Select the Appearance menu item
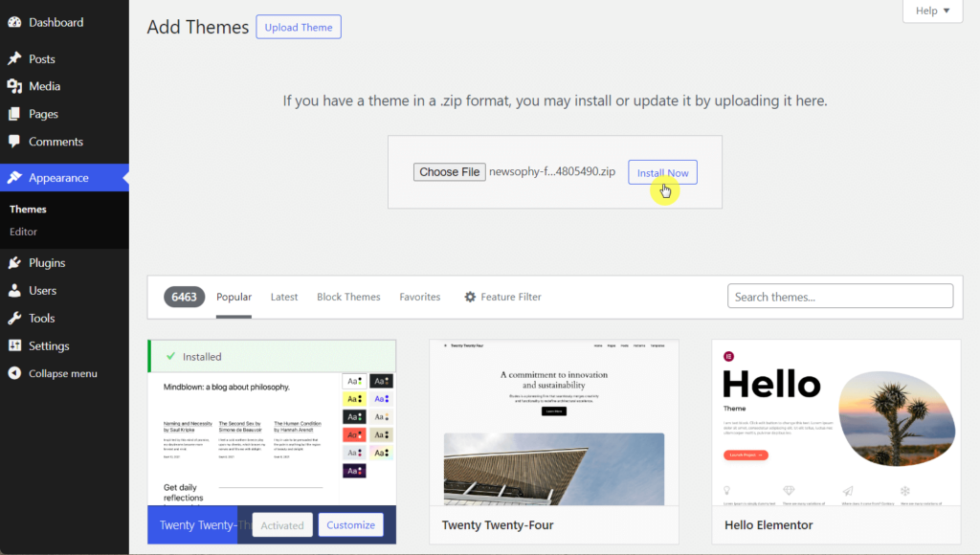980x555 pixels. point(64,177)
